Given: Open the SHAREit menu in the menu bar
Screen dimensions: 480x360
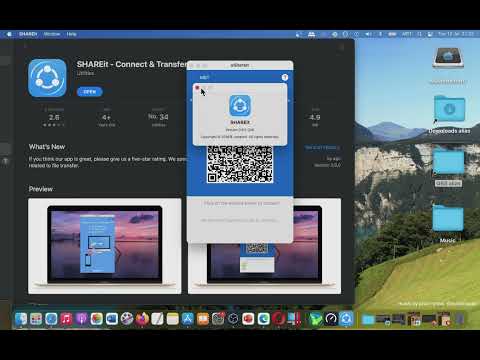Looking at the screenshot, I should coord(28,34).
